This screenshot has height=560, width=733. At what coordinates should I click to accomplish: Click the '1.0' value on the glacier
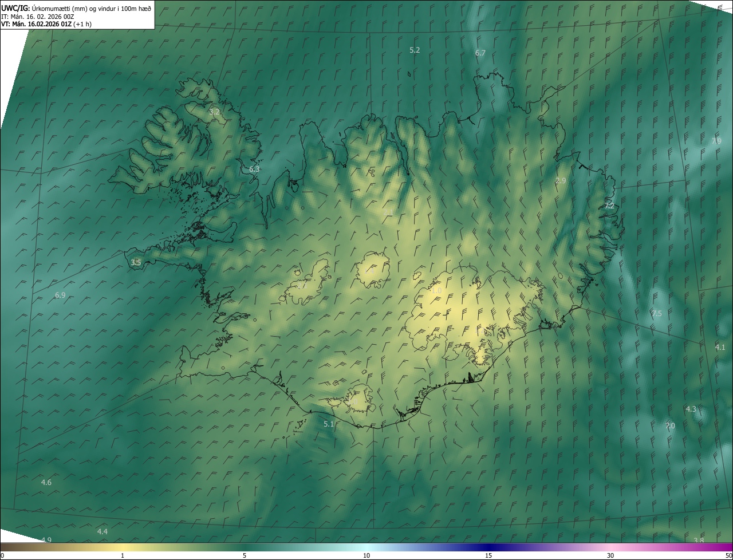(436, 291)
